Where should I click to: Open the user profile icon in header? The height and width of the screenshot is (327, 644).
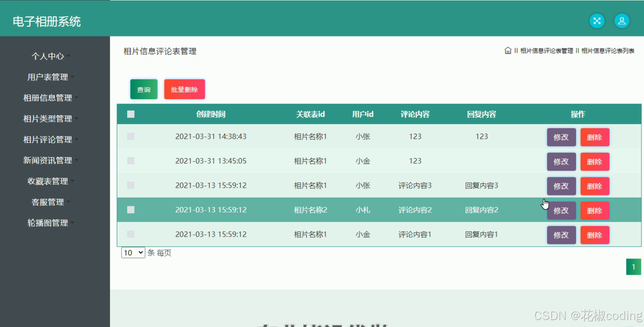[622, 21]
